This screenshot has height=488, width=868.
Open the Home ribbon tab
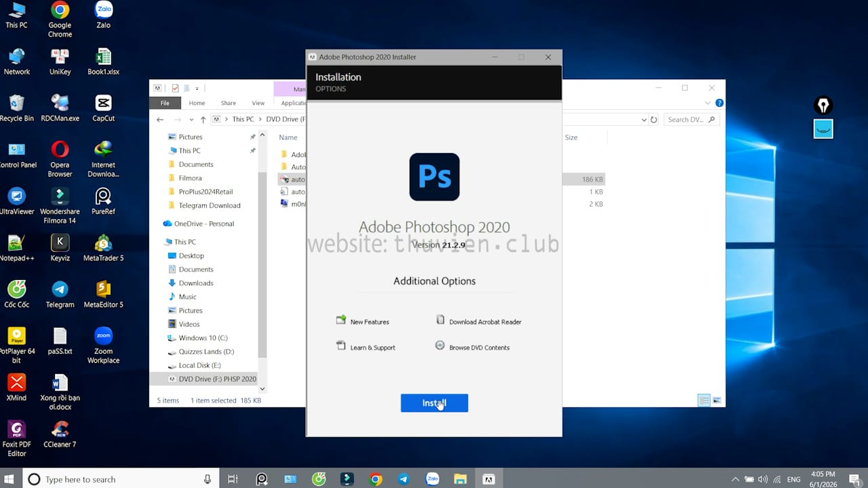(x=197, y=103)
